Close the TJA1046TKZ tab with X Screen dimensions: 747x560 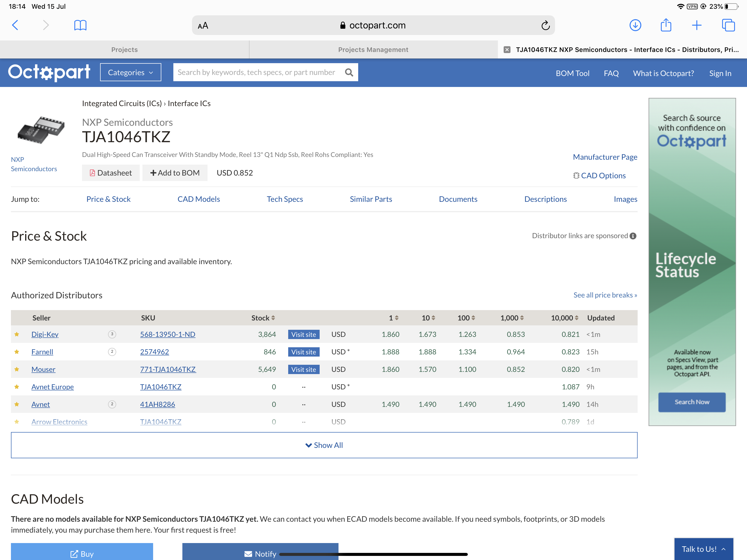coord(507,50)
